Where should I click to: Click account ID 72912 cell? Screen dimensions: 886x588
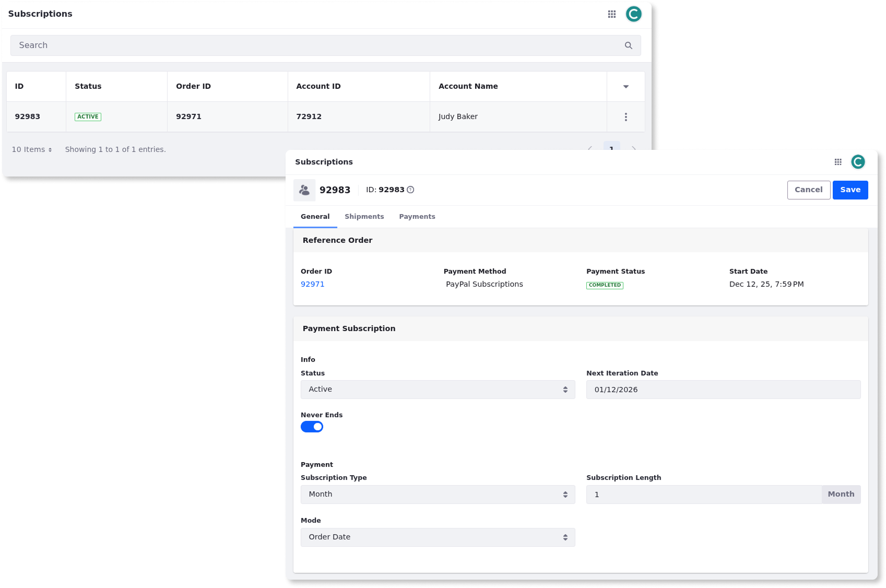coord(309,116)
